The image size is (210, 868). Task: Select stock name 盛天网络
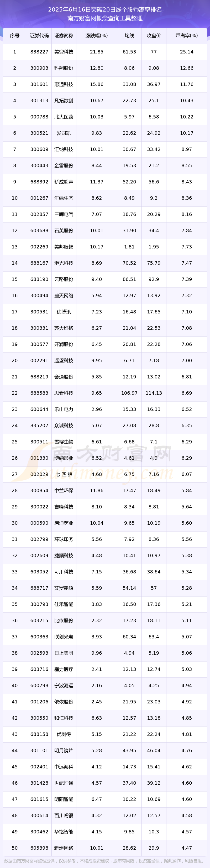tap(64, 296)
